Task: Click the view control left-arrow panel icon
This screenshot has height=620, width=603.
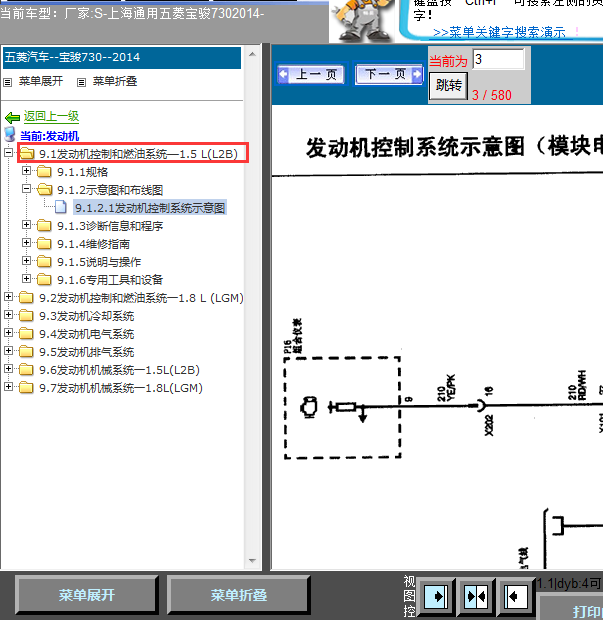Action: pyautogui.click(x=516, y=596)
